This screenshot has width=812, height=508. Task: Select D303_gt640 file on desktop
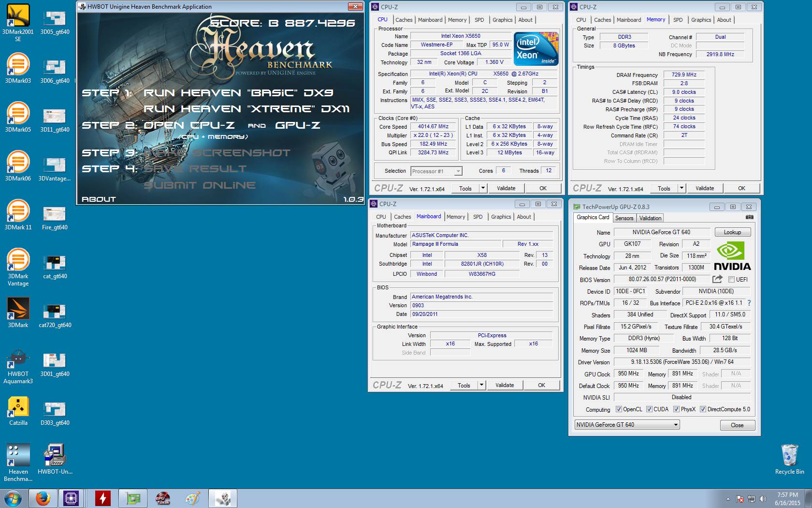point(55,413)
